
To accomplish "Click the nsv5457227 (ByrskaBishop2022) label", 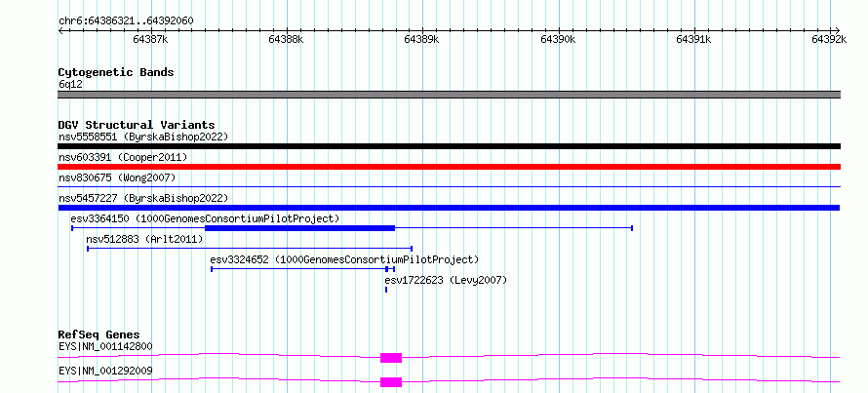I will (x=143, y=198).
